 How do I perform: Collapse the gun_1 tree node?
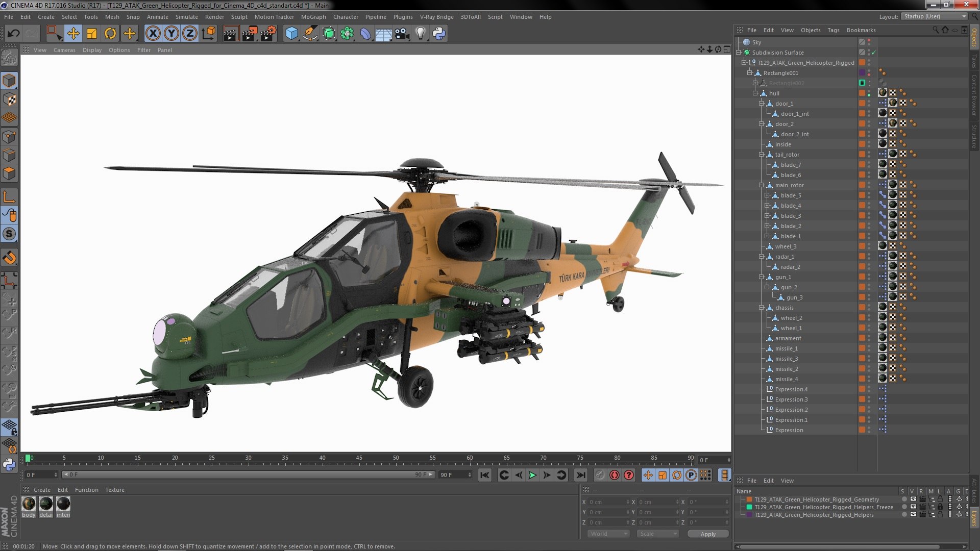click(761, 277)
